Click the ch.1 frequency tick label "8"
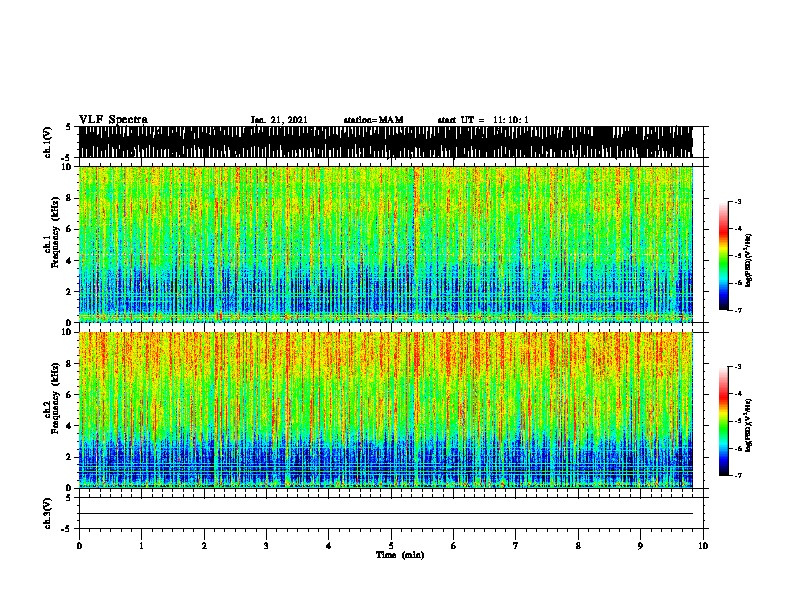 click(70, 198)
